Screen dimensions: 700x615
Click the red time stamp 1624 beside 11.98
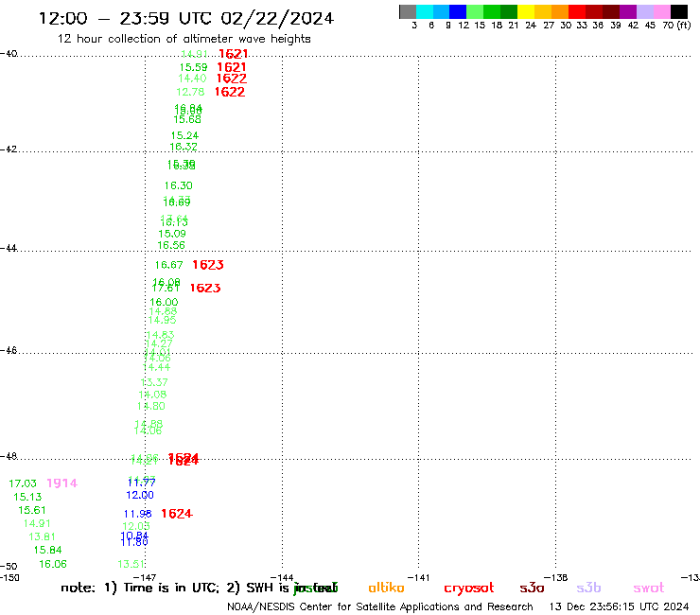point(177,514)
